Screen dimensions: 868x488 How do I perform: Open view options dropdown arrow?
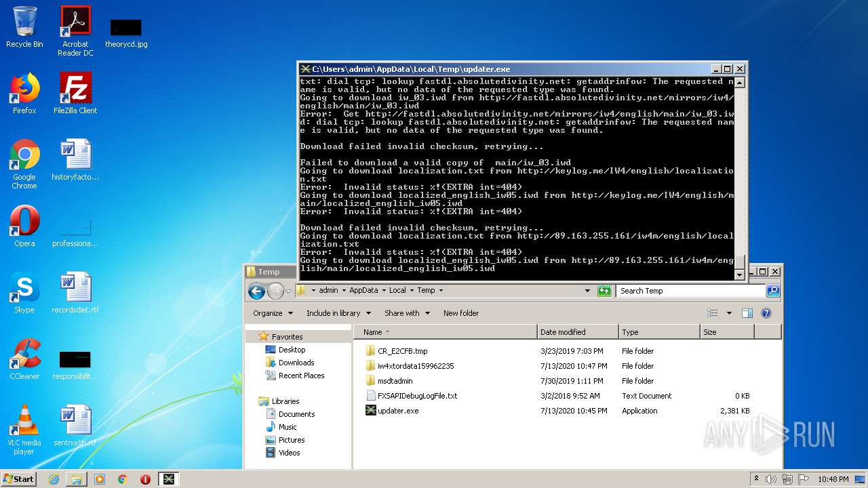[x=729, y=313]
